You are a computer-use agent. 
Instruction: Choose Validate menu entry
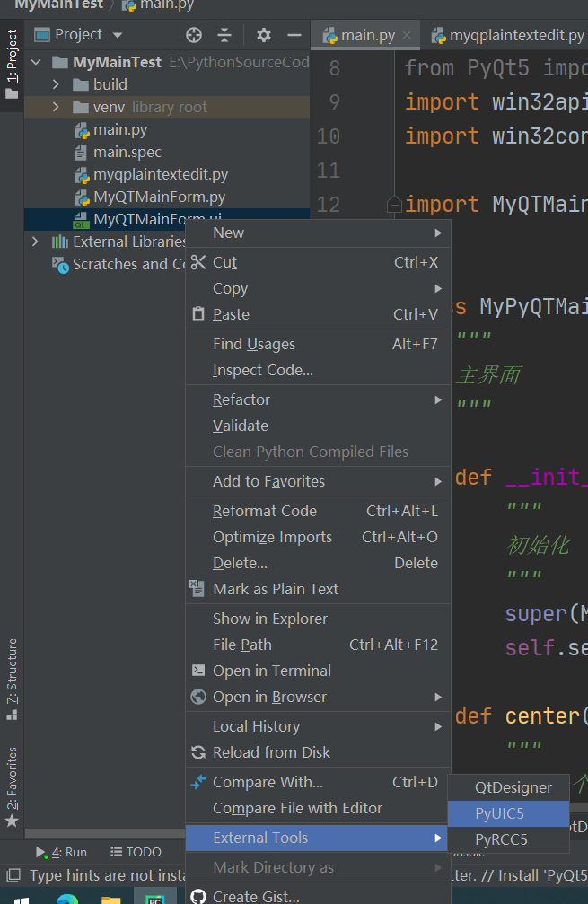tap(318, 426)
